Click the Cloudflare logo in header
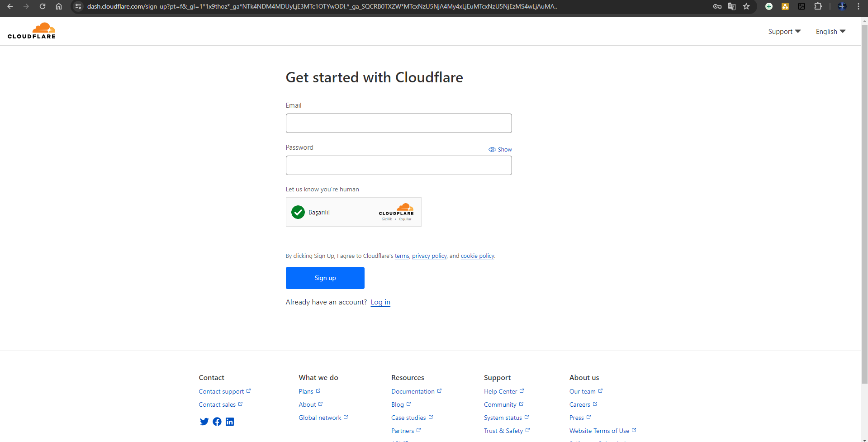This screenshot has width=868, height=442. (32, 31)
